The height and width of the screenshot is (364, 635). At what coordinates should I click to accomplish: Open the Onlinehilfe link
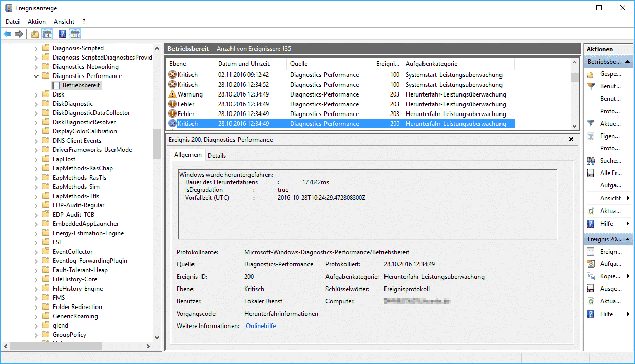click(261, 326)
